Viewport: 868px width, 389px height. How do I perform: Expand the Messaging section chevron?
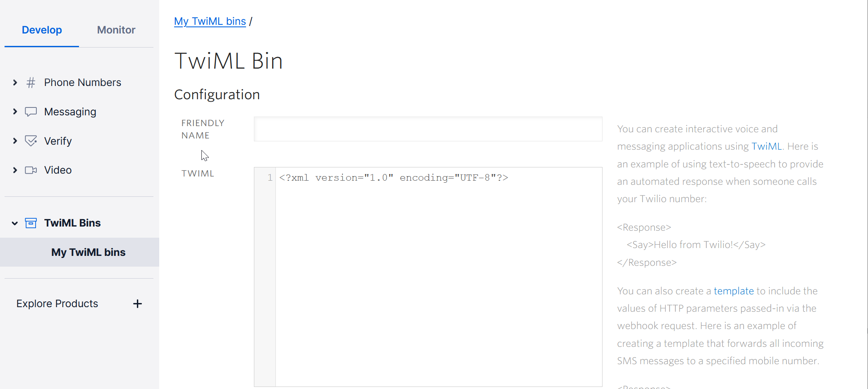coord(15,112)
